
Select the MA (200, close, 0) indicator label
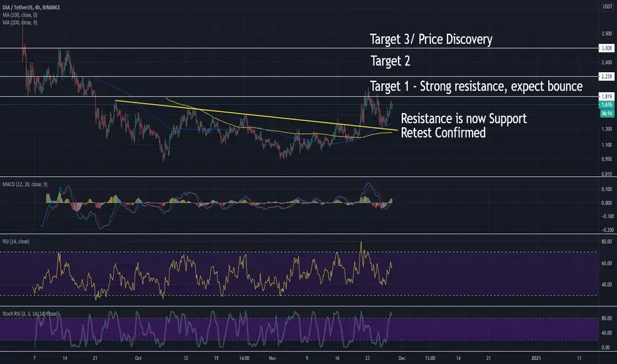(20, 23)
